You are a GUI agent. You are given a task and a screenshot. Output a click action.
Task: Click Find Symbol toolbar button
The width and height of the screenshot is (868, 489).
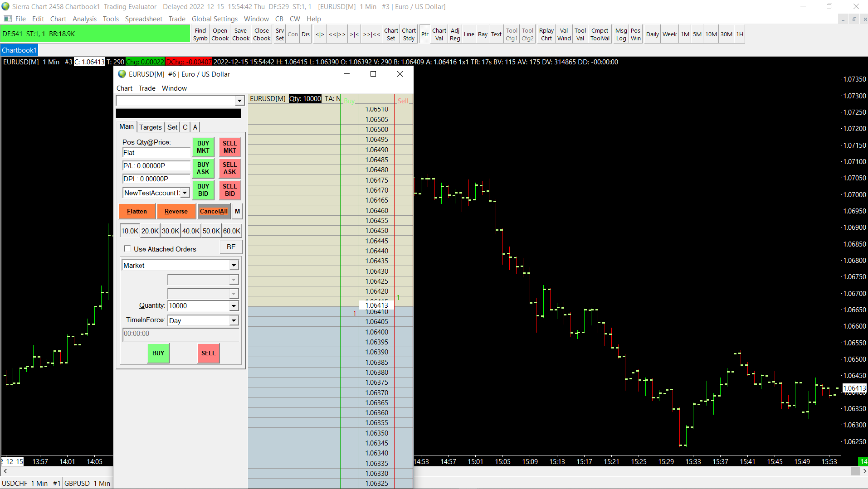[200, 34]
